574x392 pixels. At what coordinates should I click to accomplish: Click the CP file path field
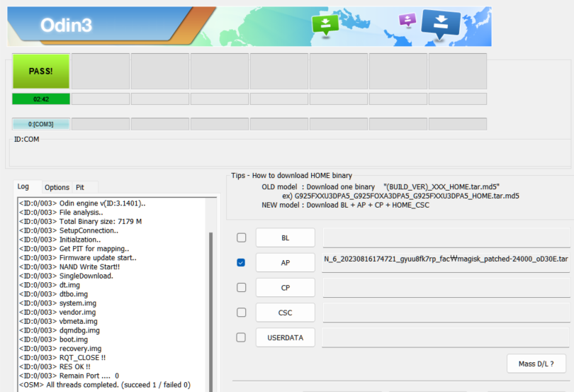(446, 288)
